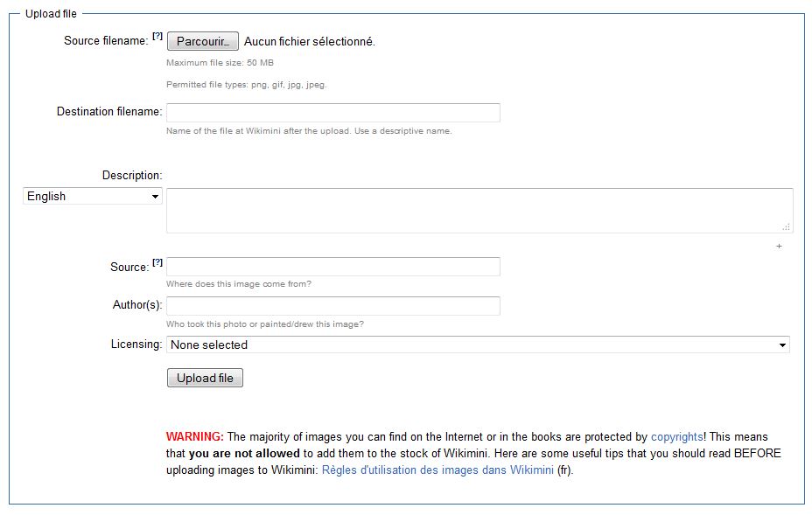This screenshot has height=515, width=812.
Task: Open help icon next to Source filename
Action: [x=157, y=36]
